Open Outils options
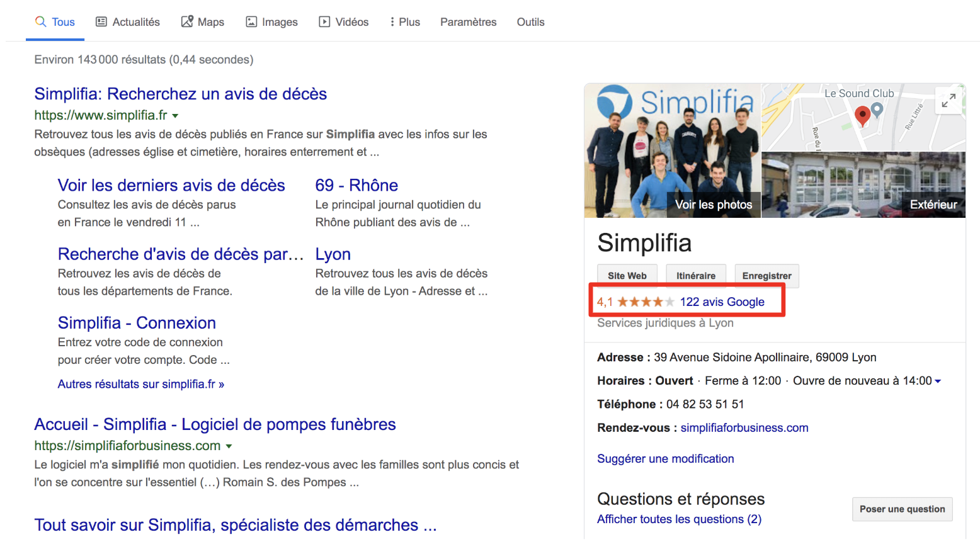Viewport: 980px width, 554px height. coord(530,22)
